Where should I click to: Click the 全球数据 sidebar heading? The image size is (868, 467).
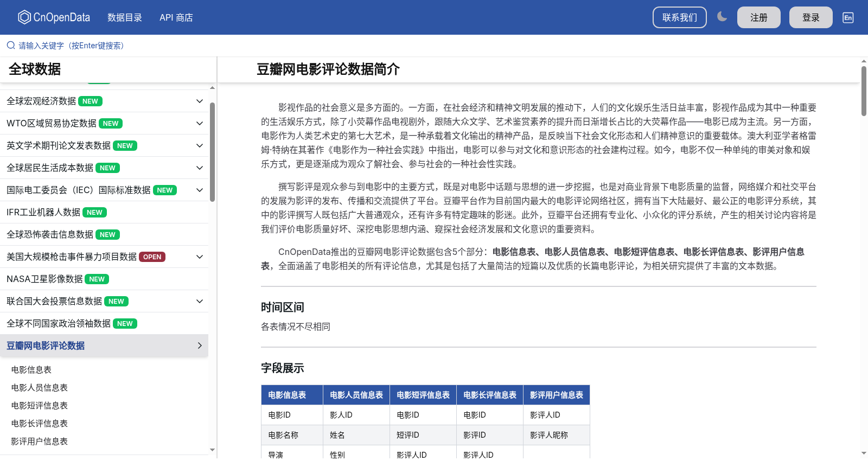[x=35, y=69]
